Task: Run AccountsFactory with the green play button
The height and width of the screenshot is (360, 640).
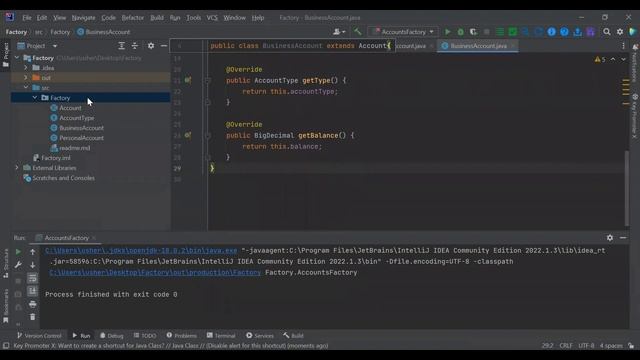Action: point(447,32)
